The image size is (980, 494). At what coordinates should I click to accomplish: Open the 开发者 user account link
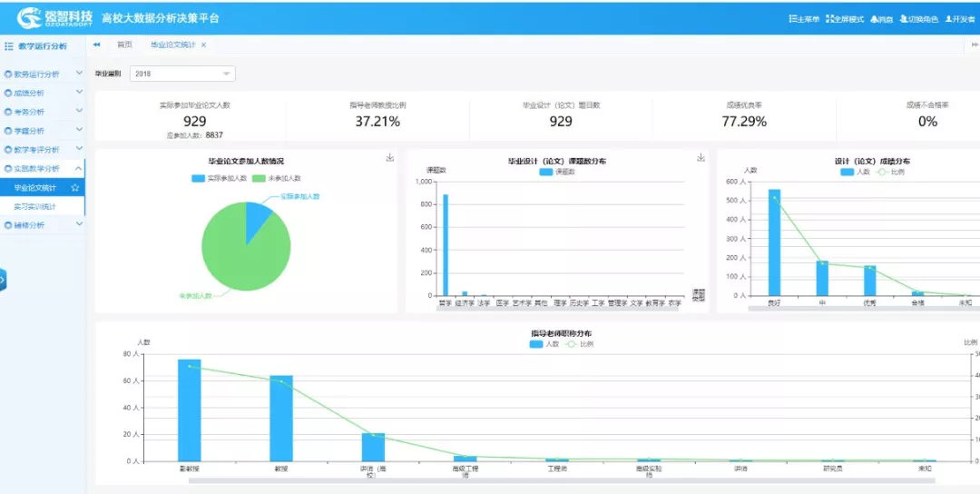[x=960, y=19]
